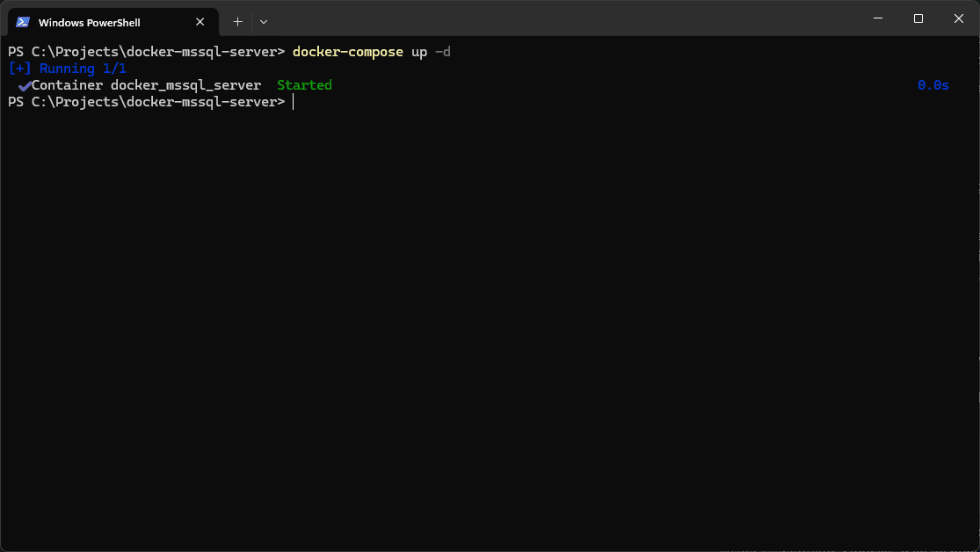This screenshot has width=980, height=552.
Task: Maximize the terminal window
Action: click(918, 18)
